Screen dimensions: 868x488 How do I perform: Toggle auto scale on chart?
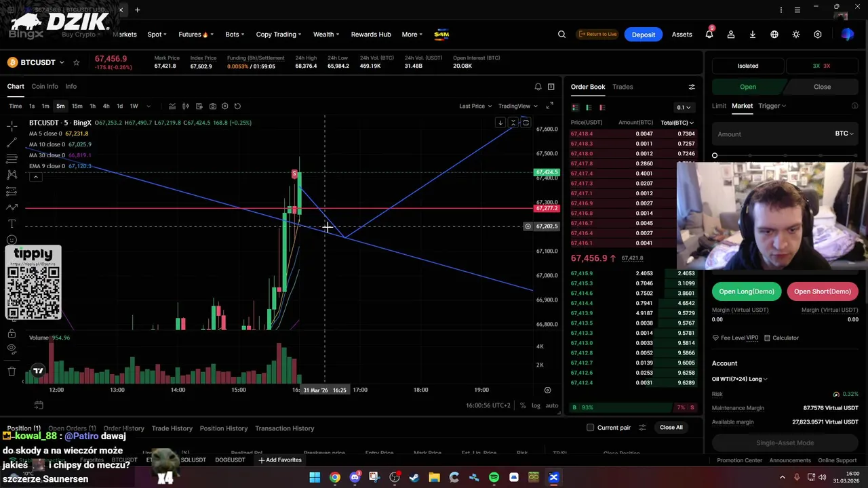pos(552,405)
